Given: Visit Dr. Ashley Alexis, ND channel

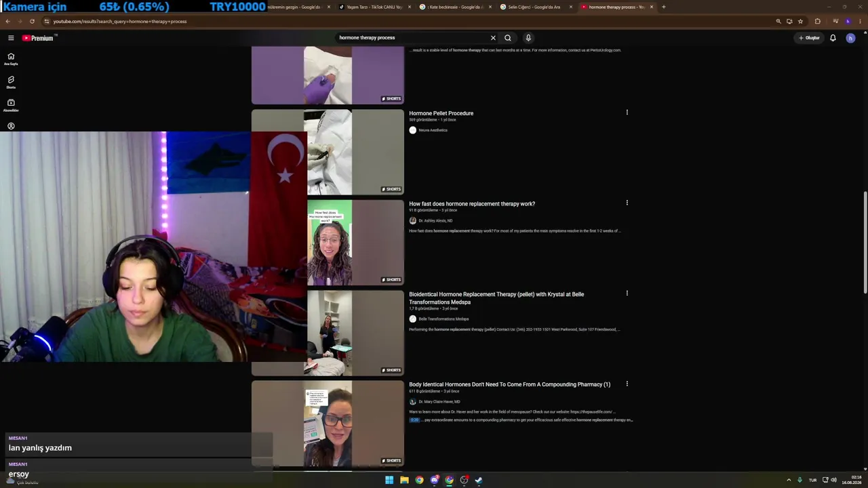Looking at the screenshot, I should (x=435, y=220).
